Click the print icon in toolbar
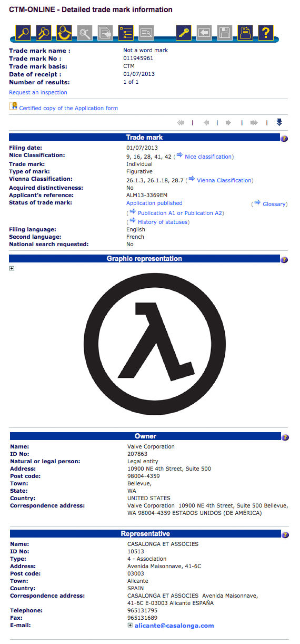The height and width of the screenshot is (644, 300). (x=245, y=33)
